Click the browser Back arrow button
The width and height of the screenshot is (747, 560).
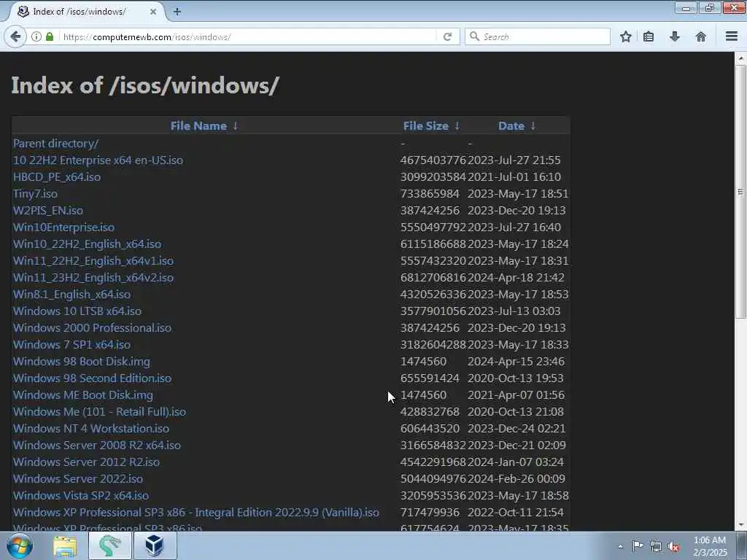coord(16,36)
